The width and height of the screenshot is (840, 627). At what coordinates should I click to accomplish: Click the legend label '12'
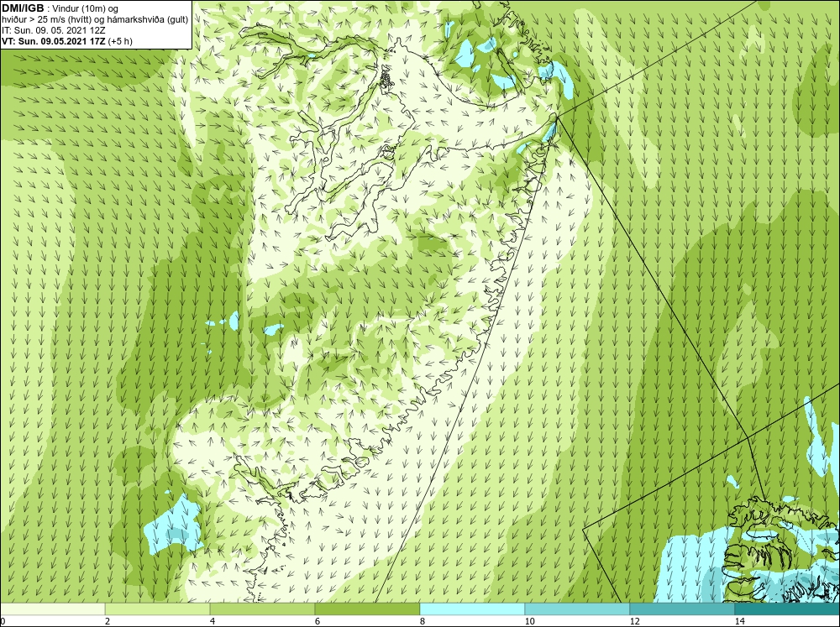(635, 621)
